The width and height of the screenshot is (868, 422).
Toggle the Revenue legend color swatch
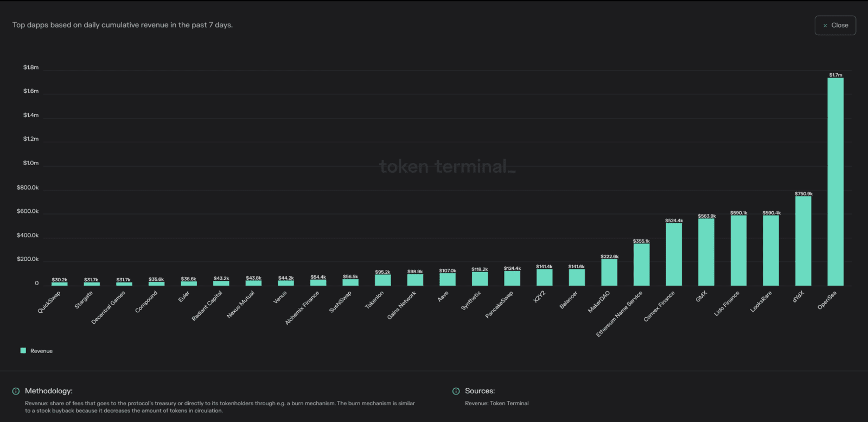pyautogui.click(x=23, y=351)
